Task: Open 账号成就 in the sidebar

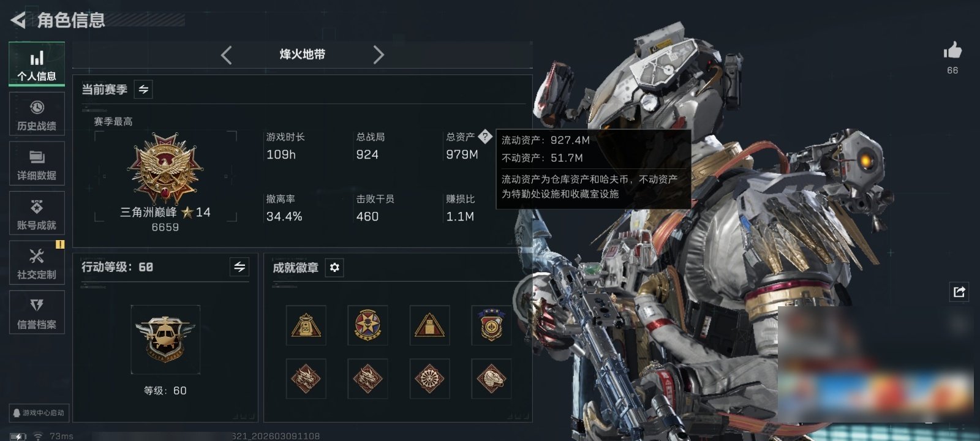Action: [37, 213]
